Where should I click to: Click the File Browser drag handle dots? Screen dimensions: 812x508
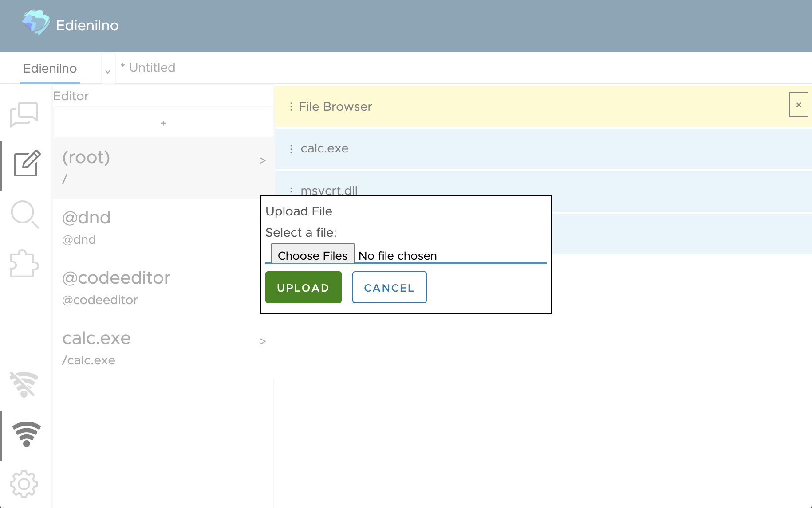click(291, 106)
